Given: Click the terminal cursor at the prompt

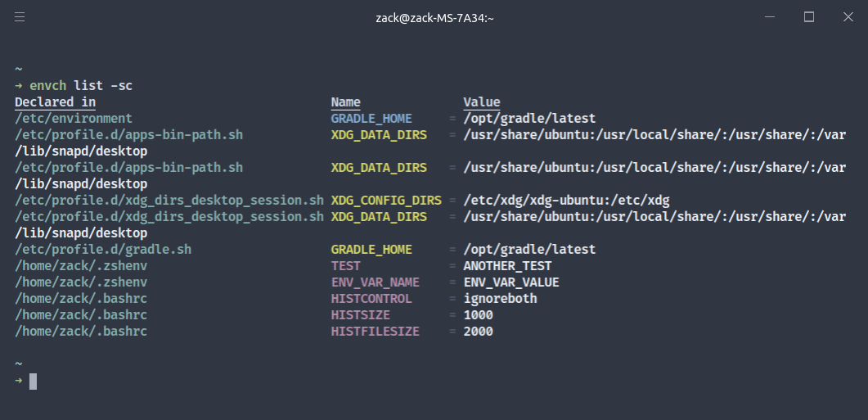Looking at the screenshot, I should click(x=34, y=382).
